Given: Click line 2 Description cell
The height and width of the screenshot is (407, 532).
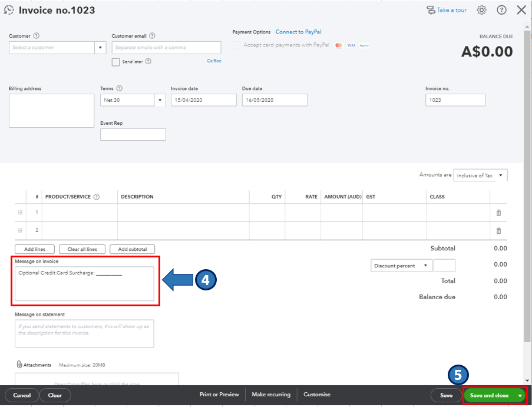Looking at the screenshot, I should tap(183, 231).
